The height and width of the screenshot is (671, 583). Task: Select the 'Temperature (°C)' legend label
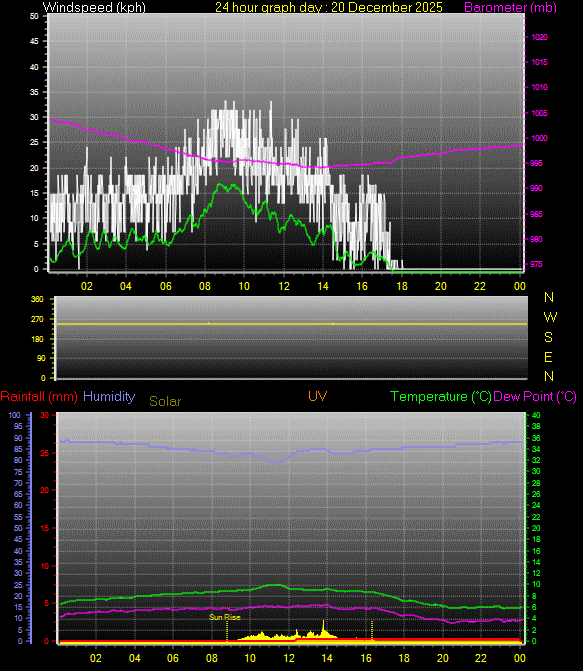pos(440,397)
